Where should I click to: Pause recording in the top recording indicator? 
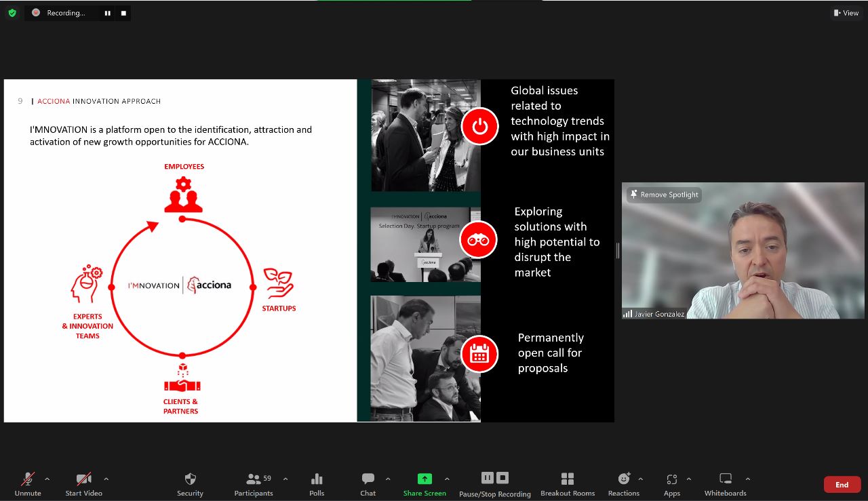tap(107, 13)
